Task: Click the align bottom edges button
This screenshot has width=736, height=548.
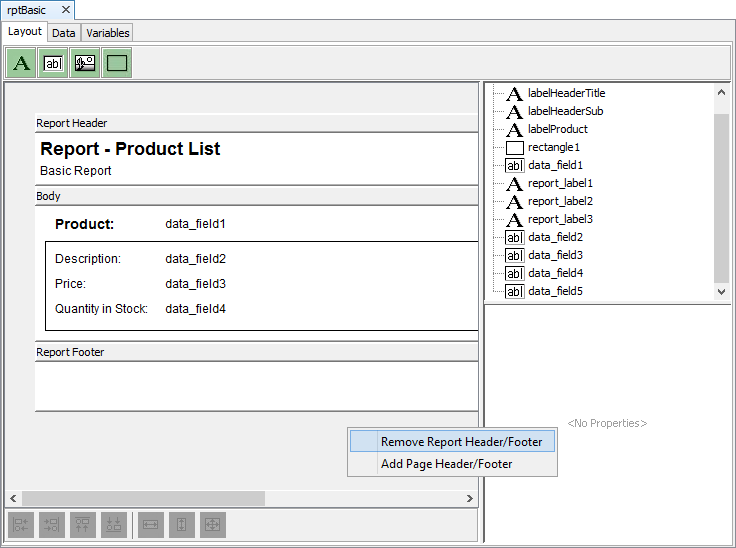Action: point(114,524)
